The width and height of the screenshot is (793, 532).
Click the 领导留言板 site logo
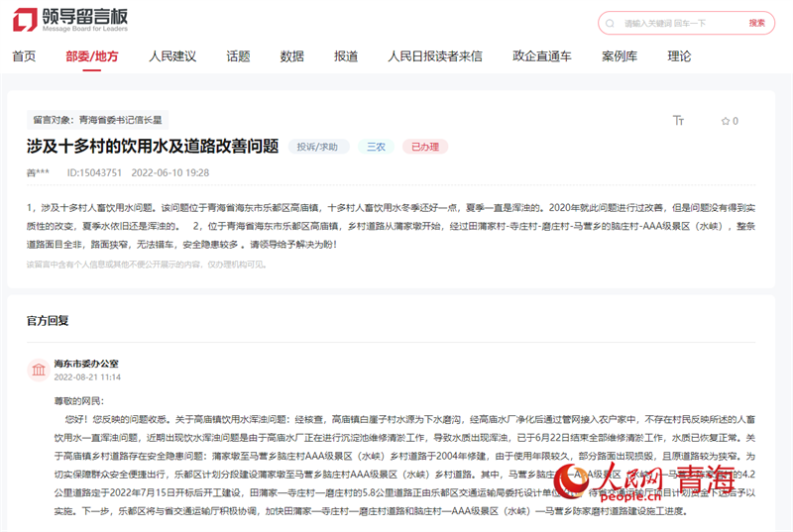[70, 20]
